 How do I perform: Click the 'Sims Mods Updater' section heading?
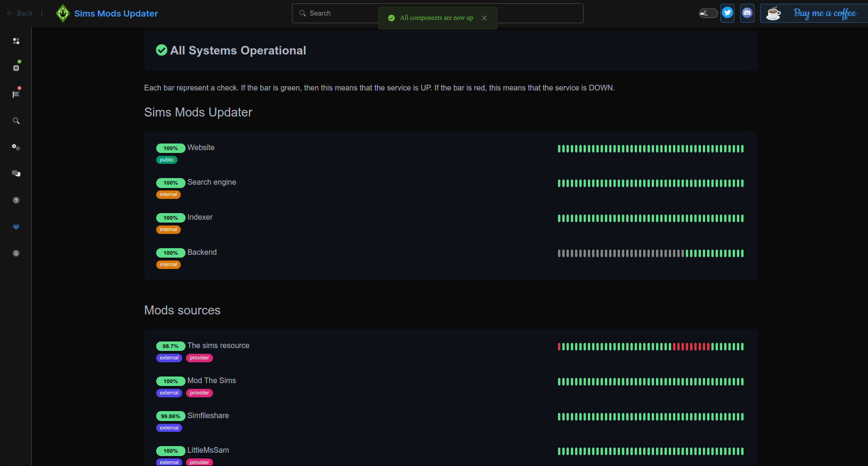click(198, 112)
